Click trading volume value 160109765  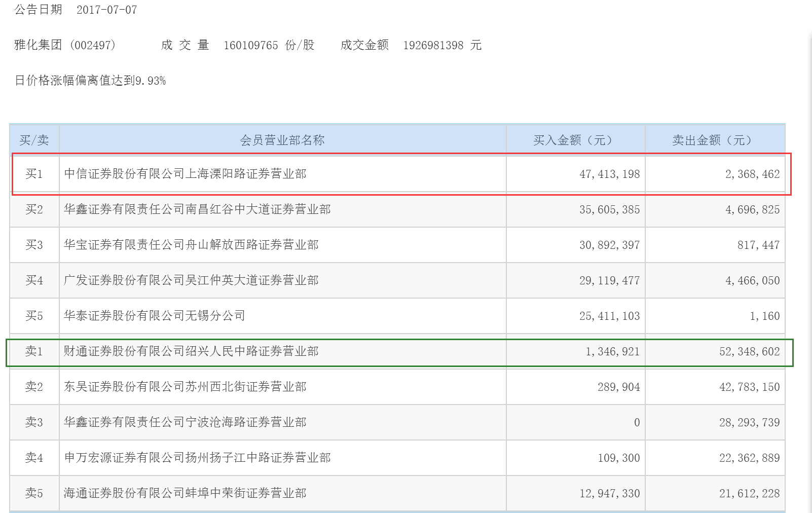coord(251,45)
